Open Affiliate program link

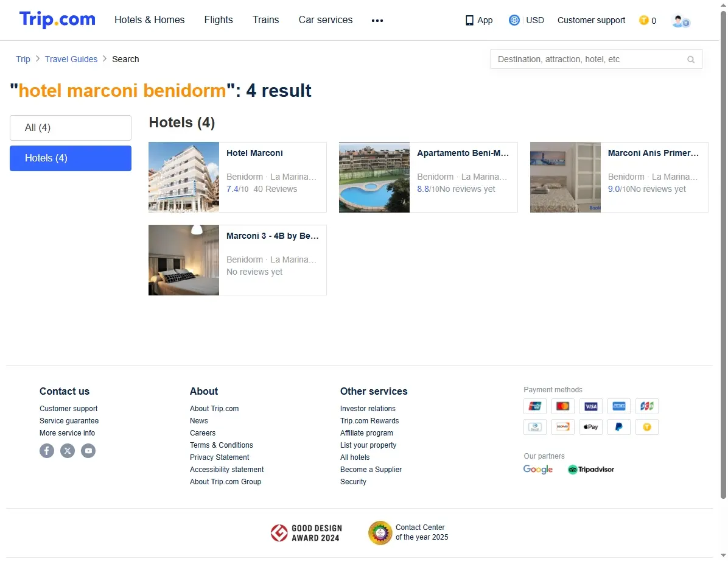(x=367, y=432)
